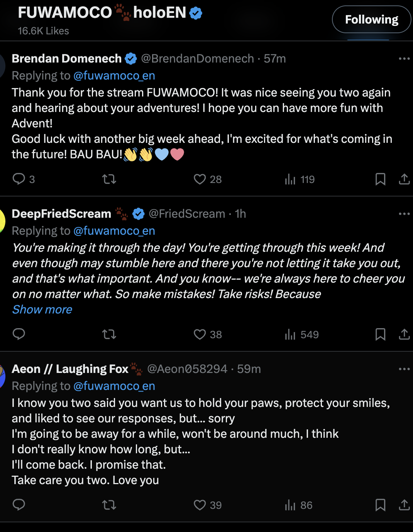Bookmark DeepFriedScream's reply

pyautogui.click(x=380, y=334)
